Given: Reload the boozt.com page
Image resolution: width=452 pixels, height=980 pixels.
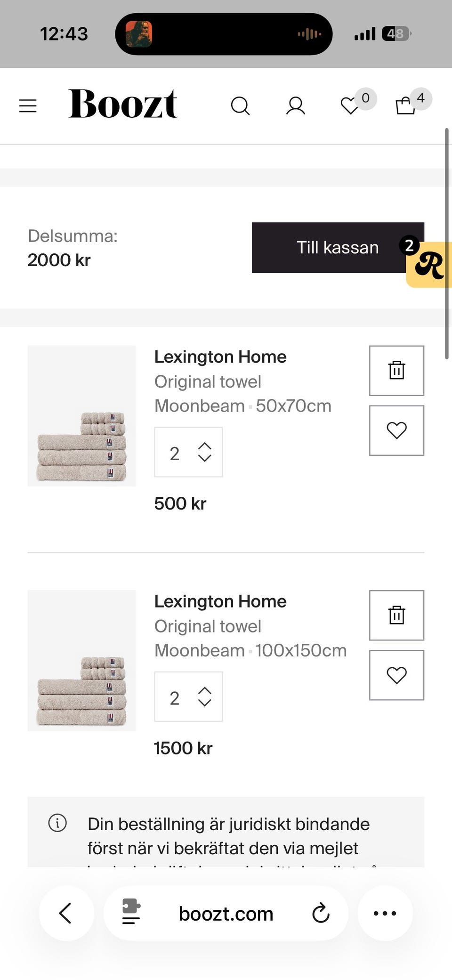Looking at the screenshot, I should (321, 913).
